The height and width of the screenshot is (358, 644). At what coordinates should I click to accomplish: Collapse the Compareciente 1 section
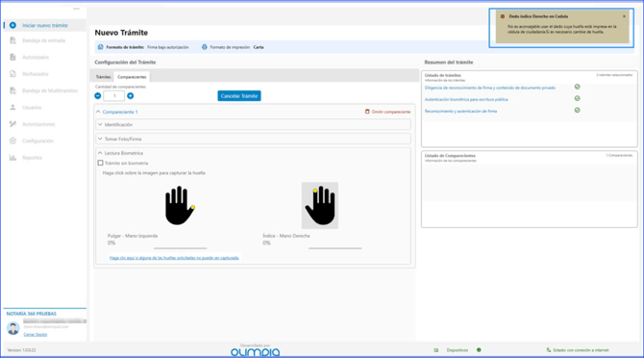[98, 112]
